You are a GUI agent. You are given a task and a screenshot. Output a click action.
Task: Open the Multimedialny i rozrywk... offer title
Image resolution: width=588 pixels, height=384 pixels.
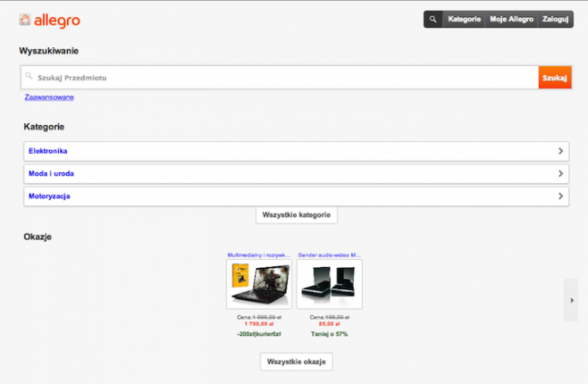point(259,254)
